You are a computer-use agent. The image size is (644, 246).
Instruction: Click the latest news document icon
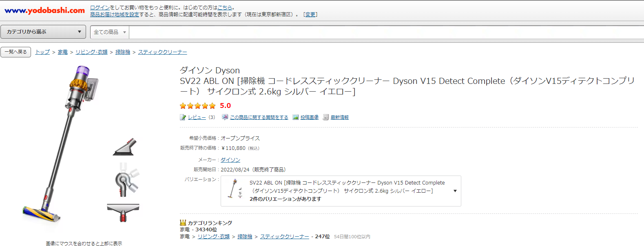[326, 117]
